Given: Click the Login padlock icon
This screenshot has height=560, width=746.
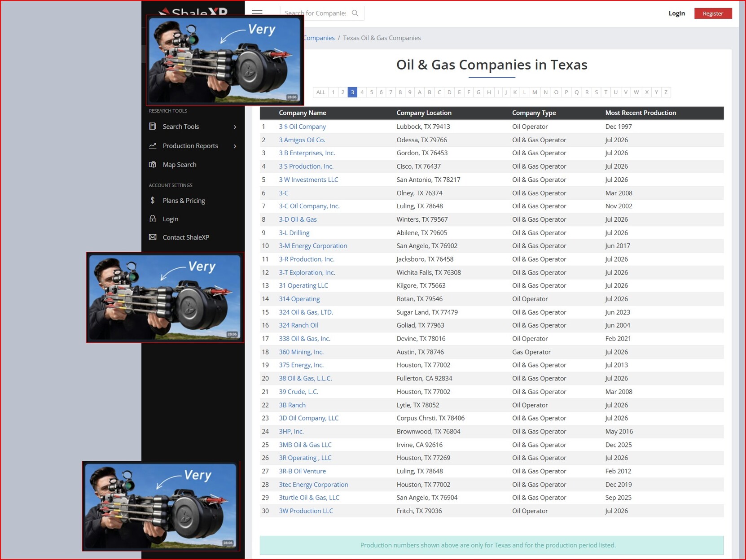Looking at the screenshot, I should (x=153, y=219).
